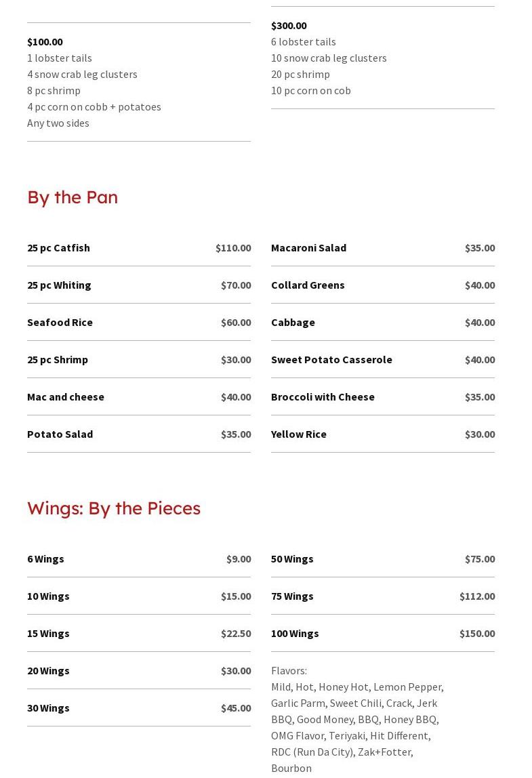Image resolution: width=532 pixels, height=778 pixels.
Task: Click the By the Pan heading
Action: [x=73, y=197]
